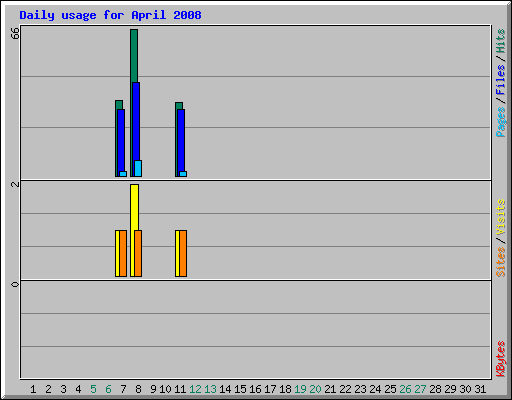Click day label '11' on the x-axis

tap(180, 389)
